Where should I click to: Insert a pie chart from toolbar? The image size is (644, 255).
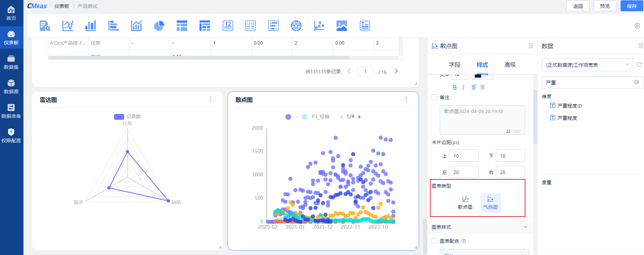[159, 26]
